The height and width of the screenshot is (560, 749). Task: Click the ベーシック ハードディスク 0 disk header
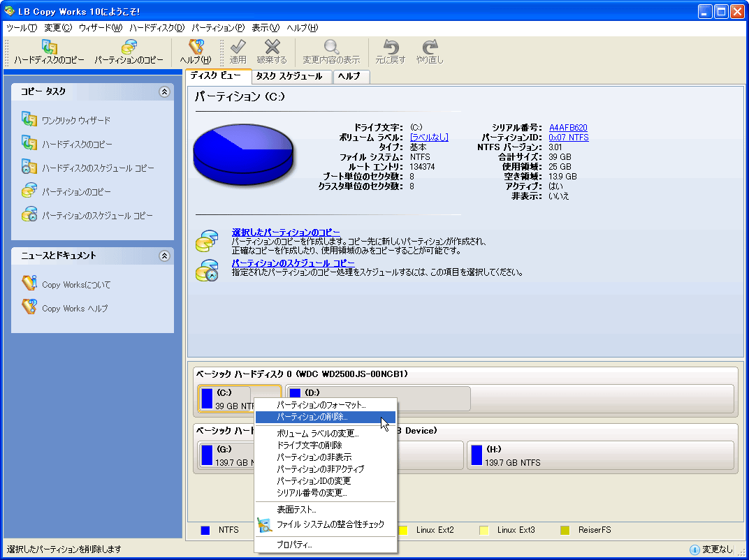tap(303, 374)
